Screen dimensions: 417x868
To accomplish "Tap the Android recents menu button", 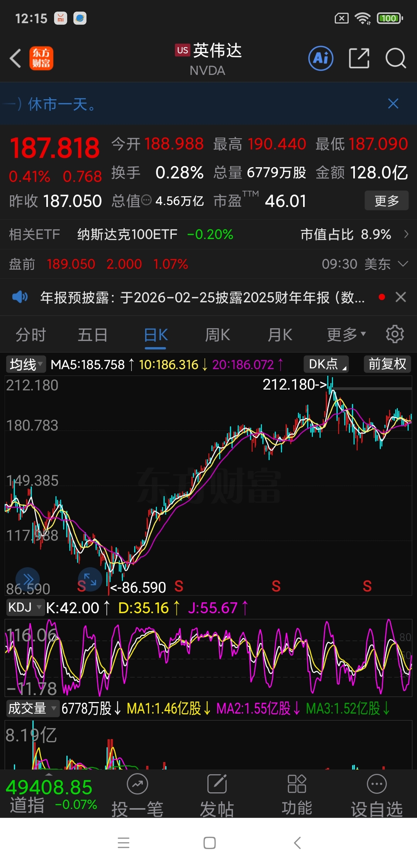I will (124, 843).
